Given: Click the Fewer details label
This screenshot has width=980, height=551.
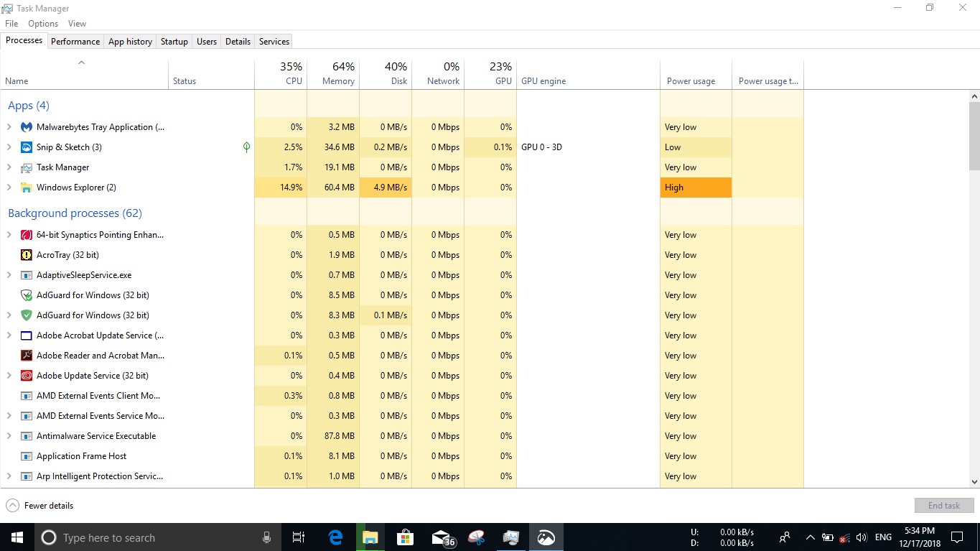Looking at the screenshot, I should click(49, 506).
